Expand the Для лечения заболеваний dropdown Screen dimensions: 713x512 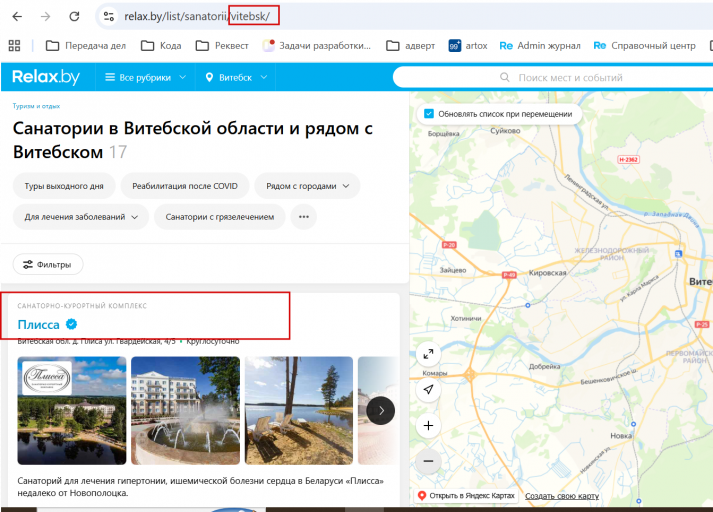tap(81, 217)
